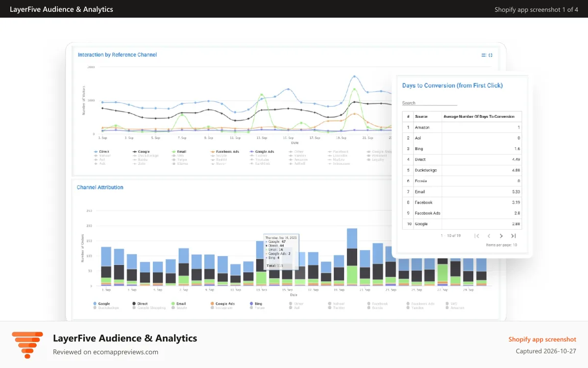Click the green Email peak near 13. Sep
The image size is (588, 368).
click(x=262, y=94)
